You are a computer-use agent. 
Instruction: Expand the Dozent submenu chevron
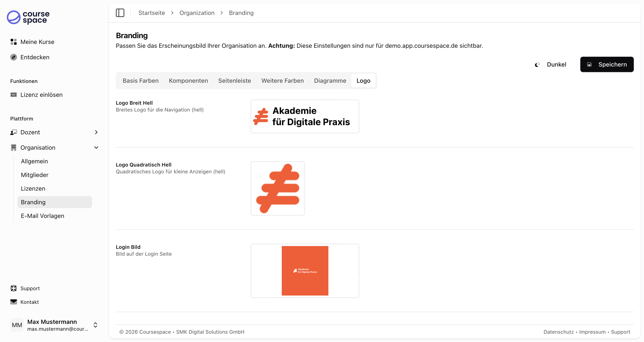click(x=96, y=132)
